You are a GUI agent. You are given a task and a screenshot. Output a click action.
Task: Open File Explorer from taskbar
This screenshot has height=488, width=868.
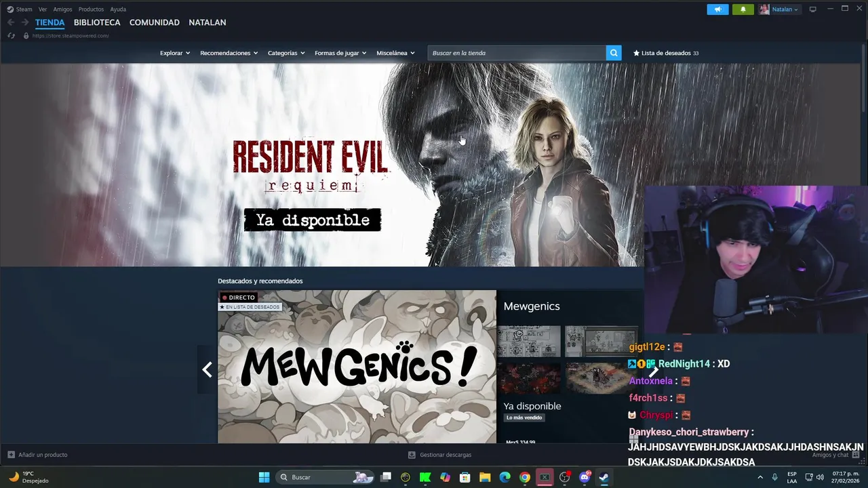[485, 477]
